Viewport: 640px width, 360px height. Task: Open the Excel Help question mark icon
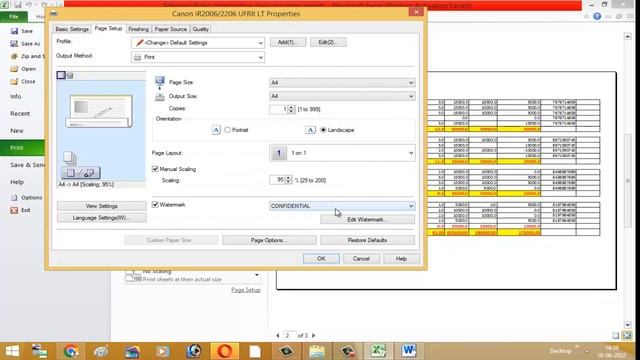(x=597, y=16)
